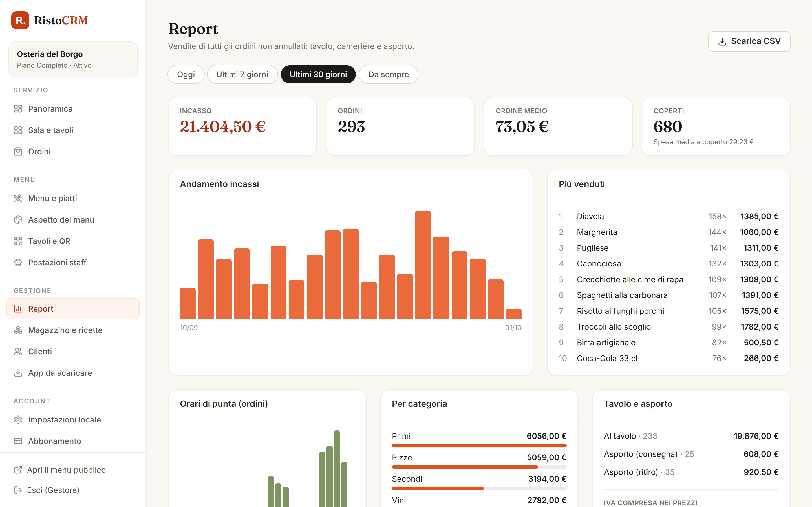Select Ultimi 30 giorni filter pill
This screenshot has width=812, height=507.
coord(318,74)
